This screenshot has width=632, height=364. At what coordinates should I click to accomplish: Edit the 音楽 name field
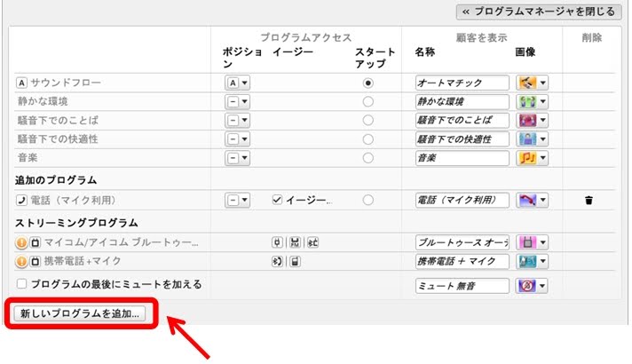pos(462,158)
